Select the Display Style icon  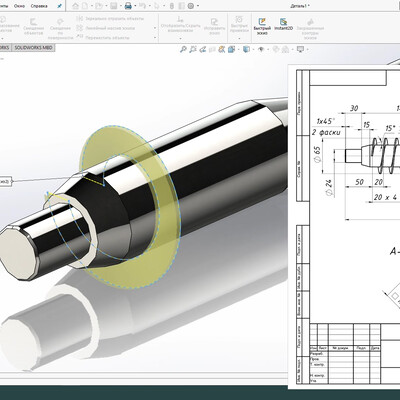(246, 49)
